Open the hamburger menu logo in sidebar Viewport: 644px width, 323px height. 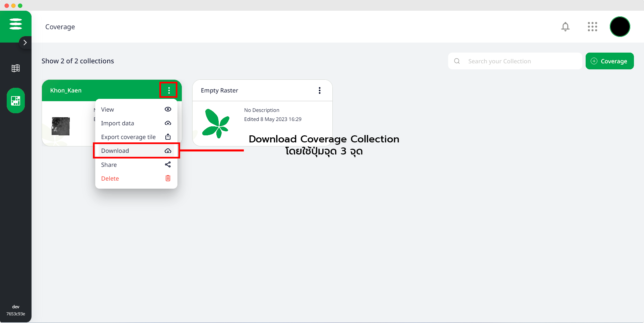point(16,24)
